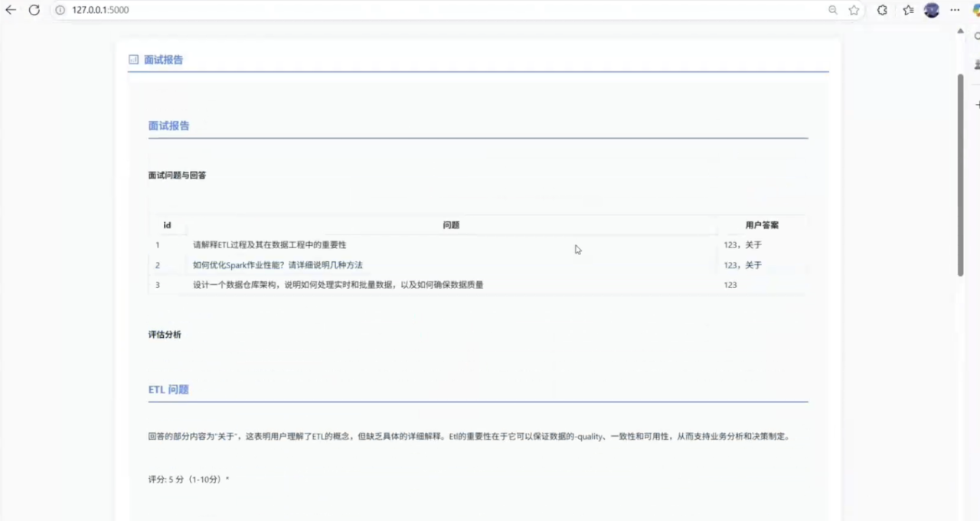
Task: Select the ETL过程 question in row 1
Action: click(x=269, y=244)
